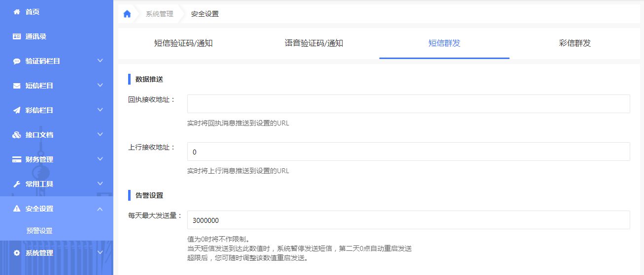Focus the 回执接收地址 input field

[x=408, y=104]
